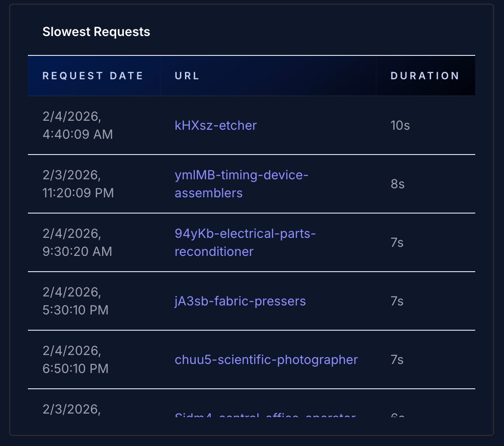Viewport: 504px width, 446px height.
Task: Select the 8s duration cell
Action: 397,184
